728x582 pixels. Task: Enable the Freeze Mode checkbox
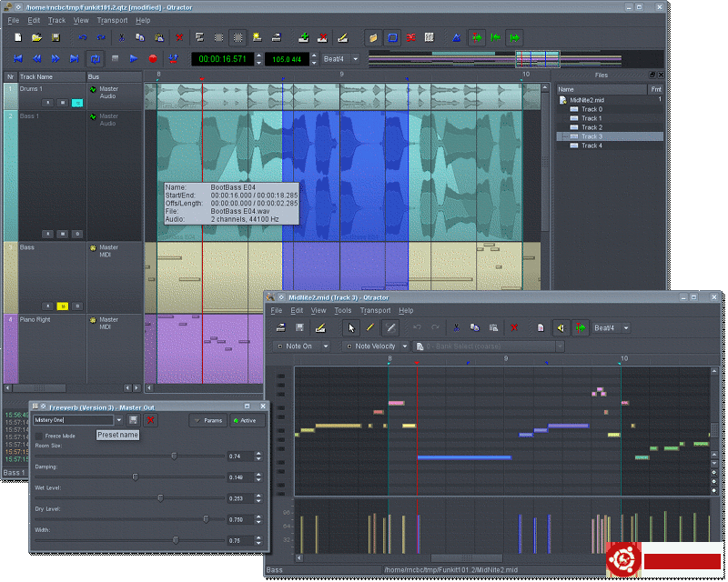click(39, 436)
